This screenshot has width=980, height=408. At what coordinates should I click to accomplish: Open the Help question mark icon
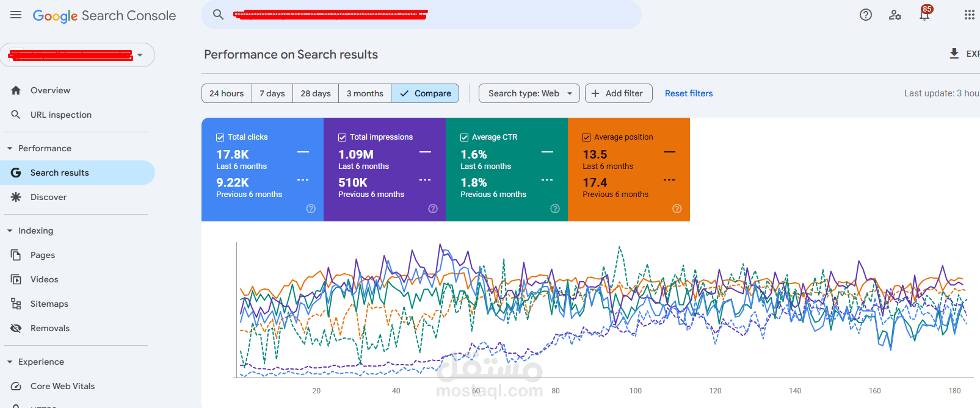tap(866, 15)
